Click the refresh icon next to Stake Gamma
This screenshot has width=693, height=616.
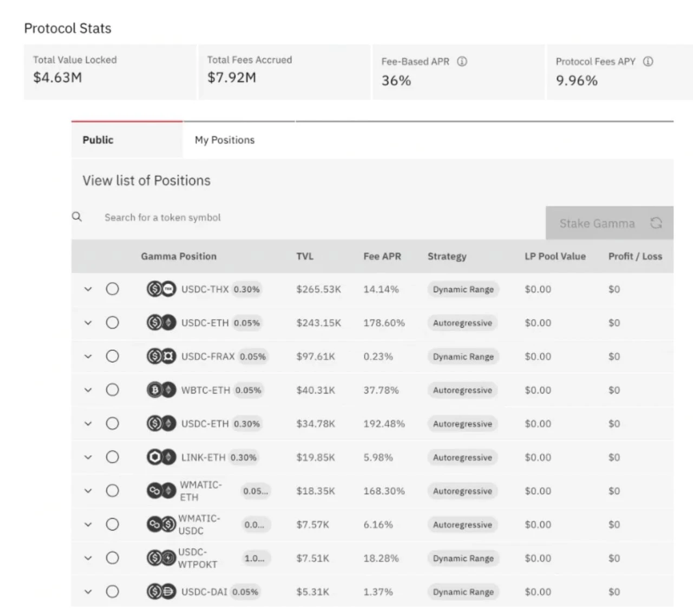(x=656, y=223)
